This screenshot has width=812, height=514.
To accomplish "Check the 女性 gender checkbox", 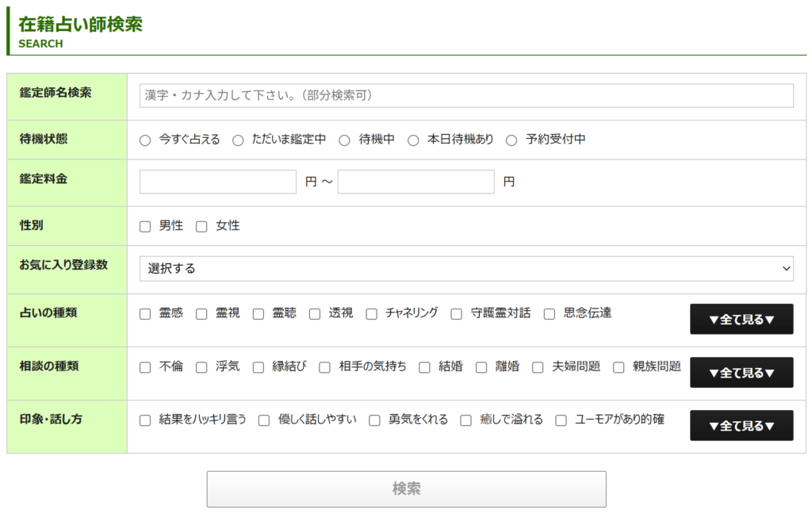I will click(201, 227).
